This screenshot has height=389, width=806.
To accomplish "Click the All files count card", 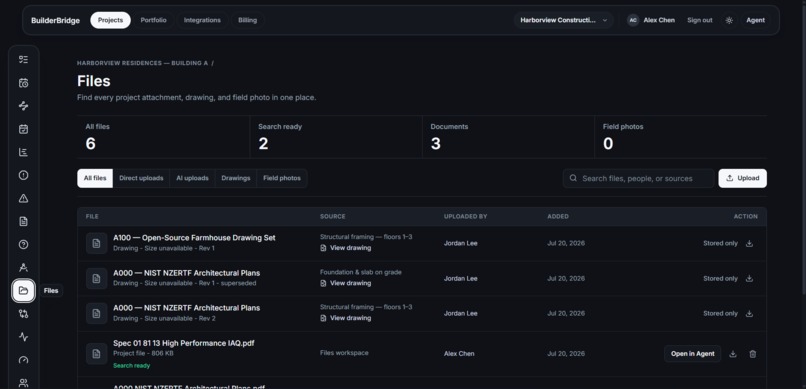I will click(163, 137).
